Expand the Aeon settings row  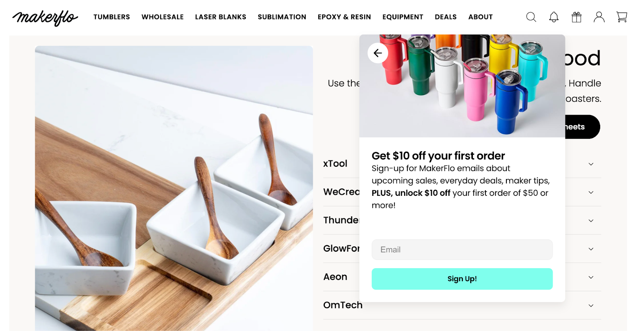coord(462,277)
